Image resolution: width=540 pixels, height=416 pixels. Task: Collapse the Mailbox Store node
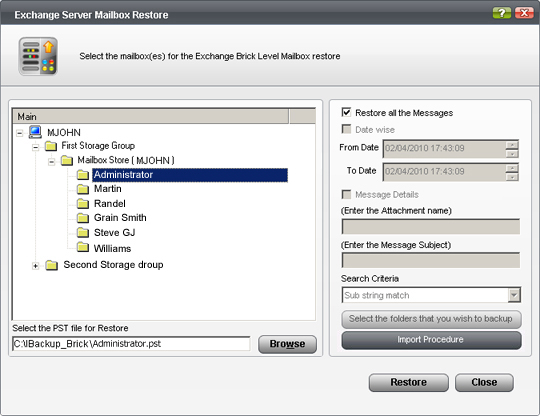click(x=51, y=161)
